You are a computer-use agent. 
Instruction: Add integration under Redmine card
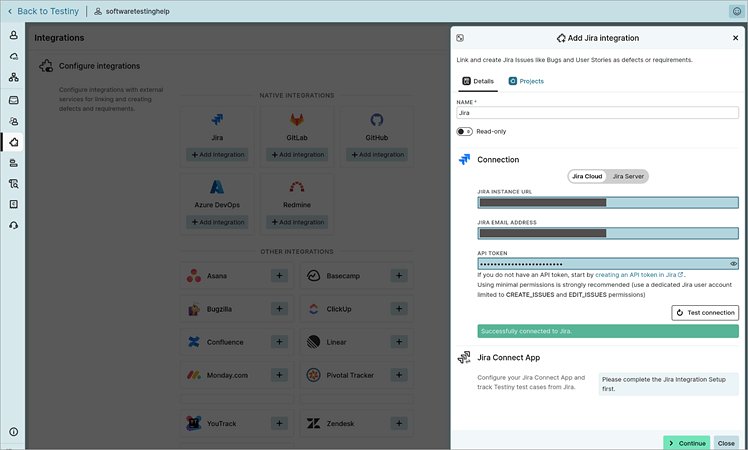point(297,222)
